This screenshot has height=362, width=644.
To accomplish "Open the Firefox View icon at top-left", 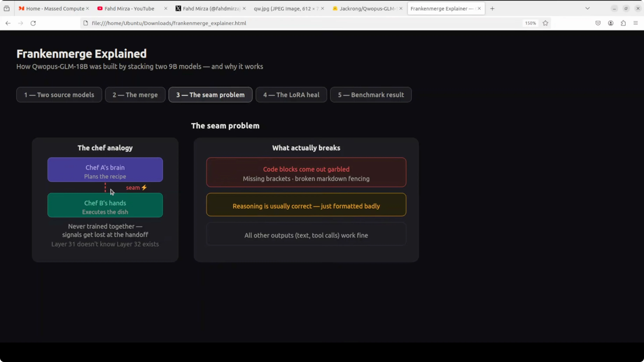I will click(7, 9).
